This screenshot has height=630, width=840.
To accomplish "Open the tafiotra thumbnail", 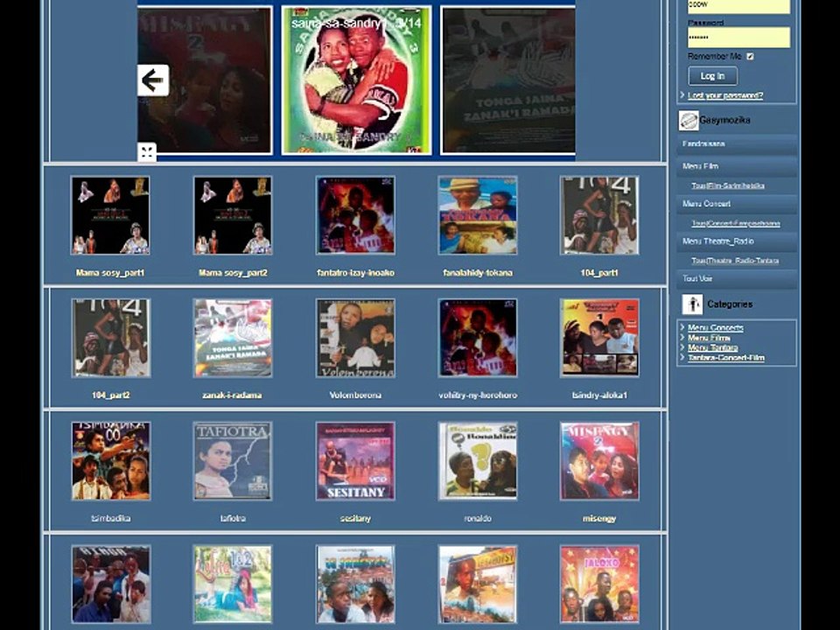I will tap(233, 461).
